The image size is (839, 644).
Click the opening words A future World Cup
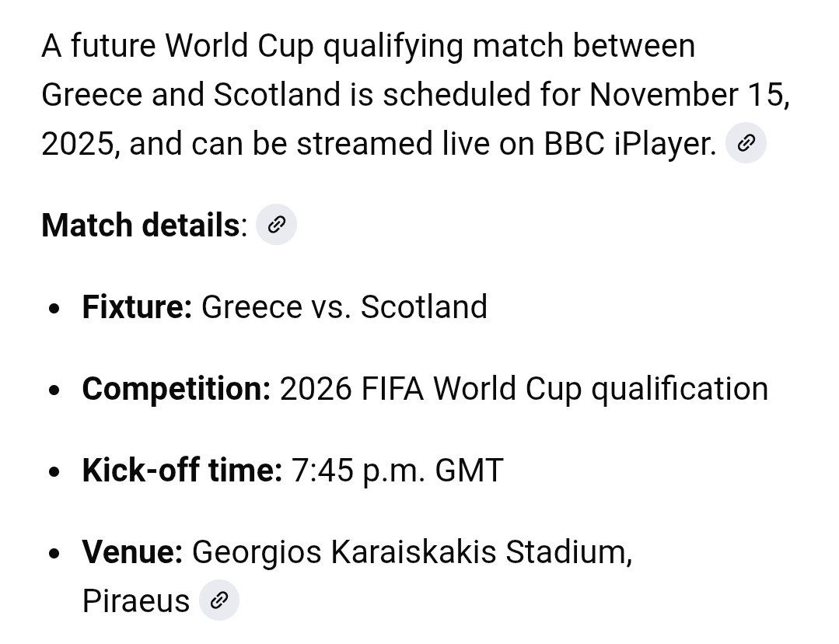click(x=177, y=46)
